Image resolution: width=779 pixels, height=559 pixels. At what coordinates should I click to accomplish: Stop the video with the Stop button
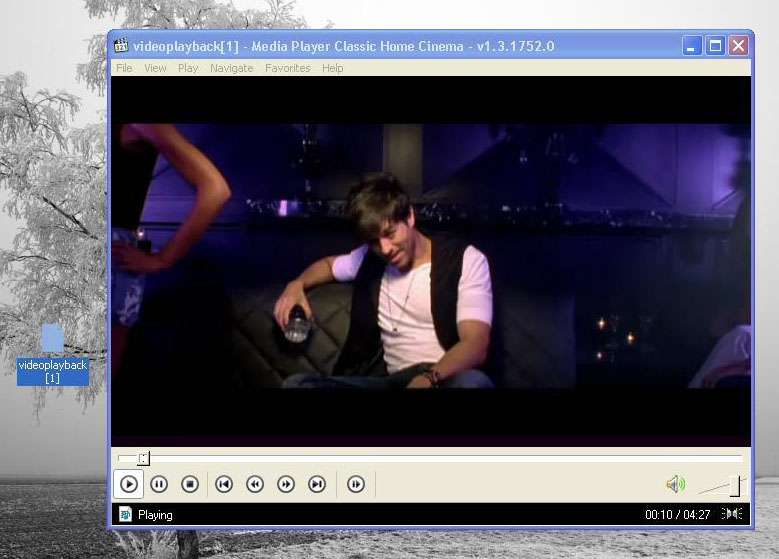[190, 484]
